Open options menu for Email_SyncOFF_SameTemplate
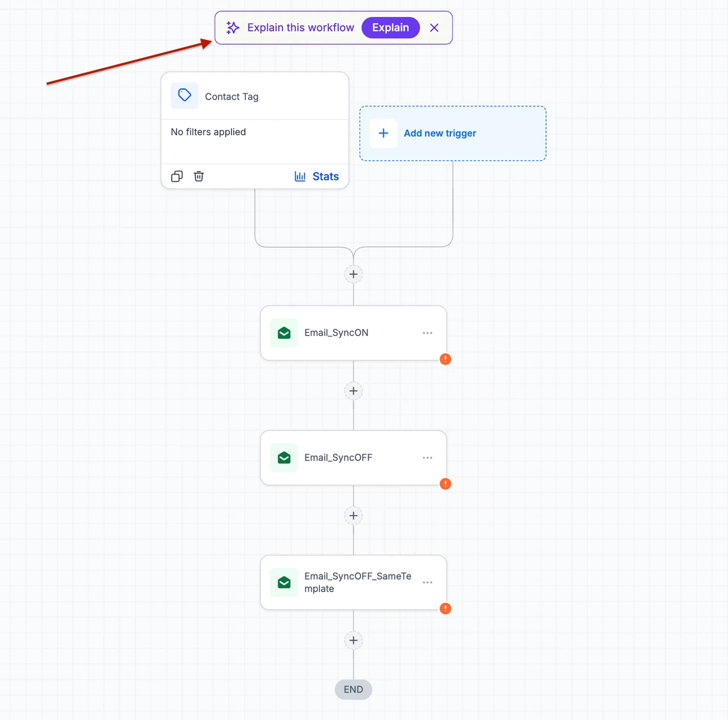Image resolution: width=728 pixels, height=720 pixels. click(x=427, y=582)
